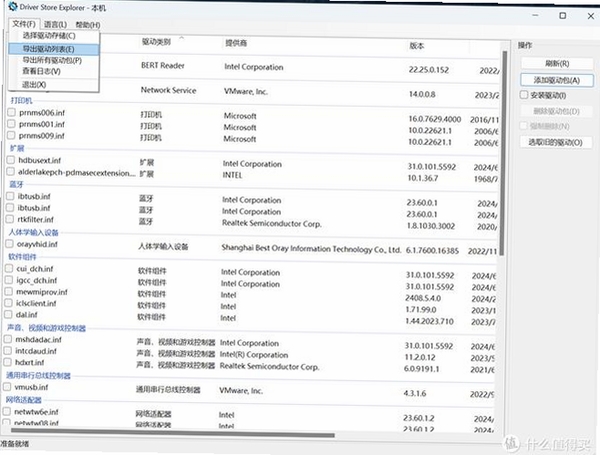Check the iclsclient.inf checkbox
Image resolution: width=600 pixels, height=455 pixels.
tap(8, 303)
